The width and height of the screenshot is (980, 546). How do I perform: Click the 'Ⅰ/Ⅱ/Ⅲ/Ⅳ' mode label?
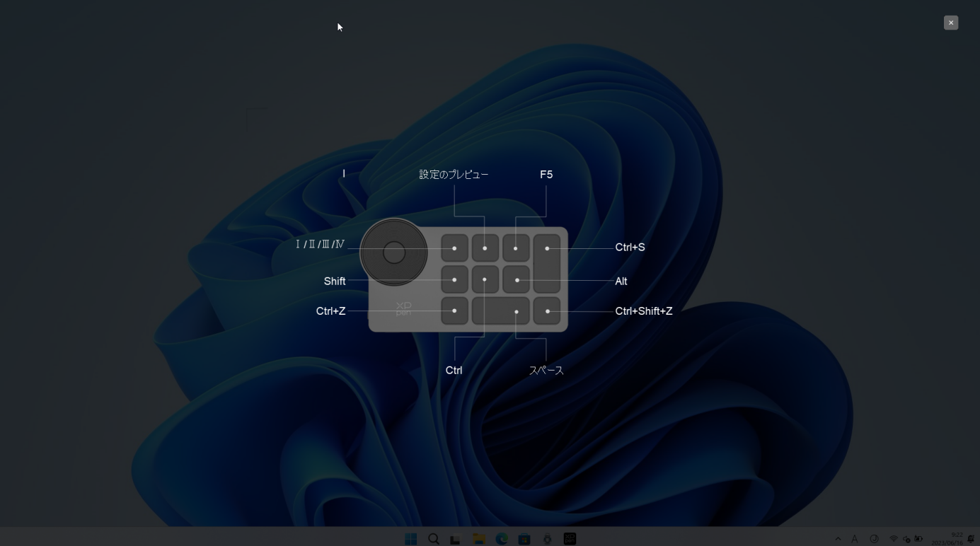(321, 245)
